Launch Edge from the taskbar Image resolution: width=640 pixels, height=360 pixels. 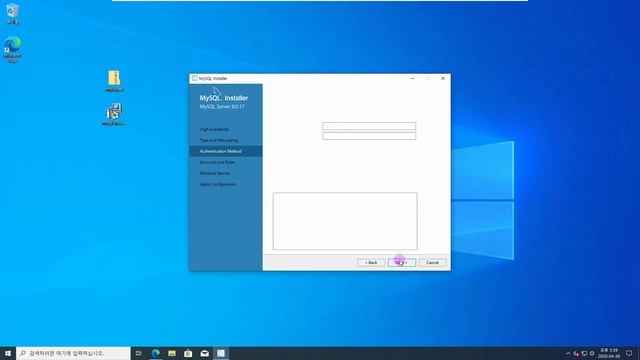(x=156, y=353)
